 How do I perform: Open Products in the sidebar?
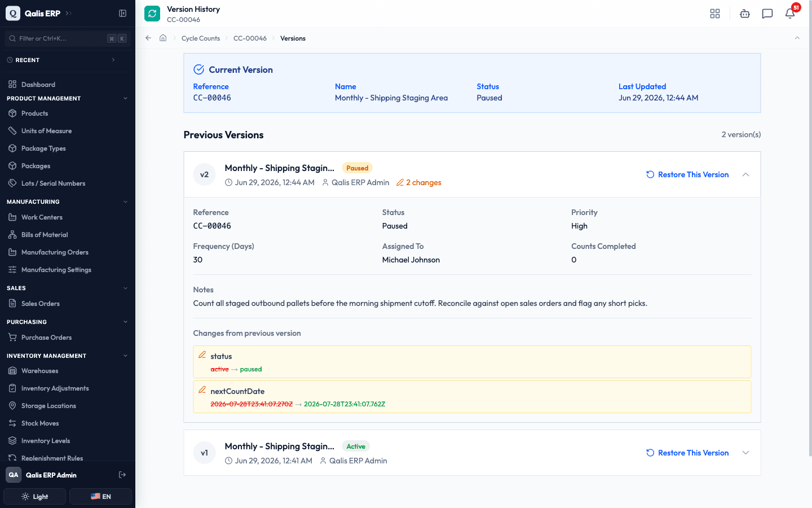(68, 113)
